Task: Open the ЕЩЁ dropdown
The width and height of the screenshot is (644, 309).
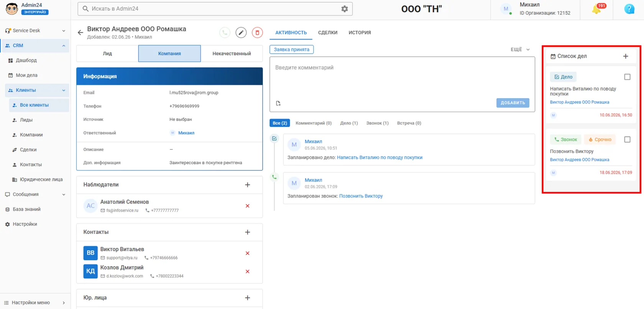Action: click(520, 49)
